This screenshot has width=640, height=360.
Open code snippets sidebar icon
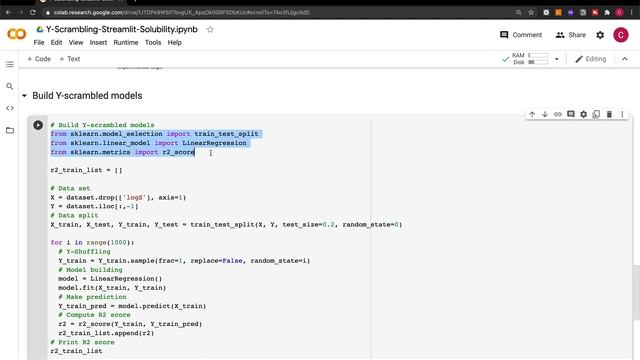(x=10, y=108)
